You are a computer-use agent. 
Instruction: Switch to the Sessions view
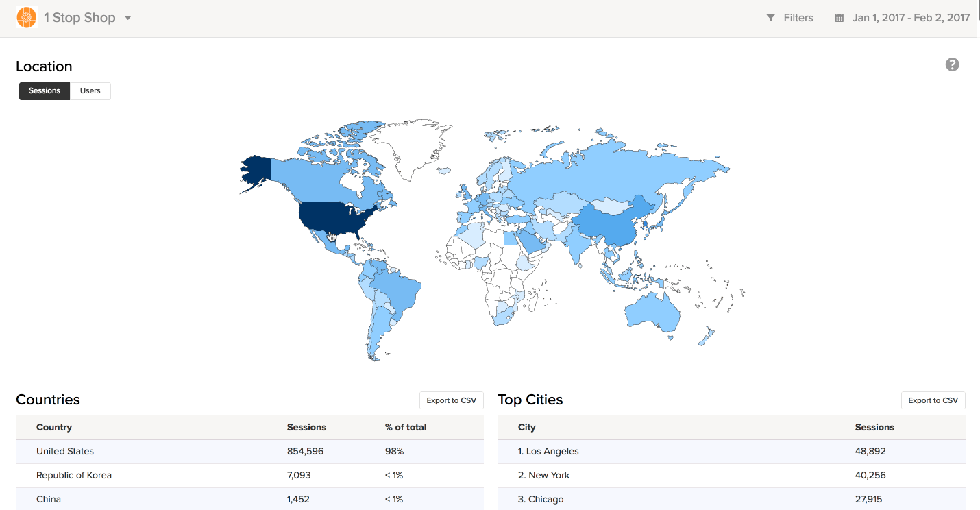click(x=45, y=91)
